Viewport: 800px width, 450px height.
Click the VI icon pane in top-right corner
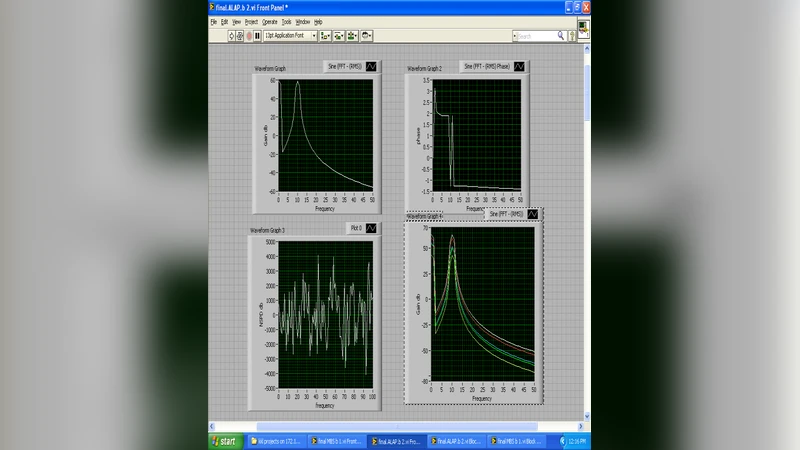(583, 29)
